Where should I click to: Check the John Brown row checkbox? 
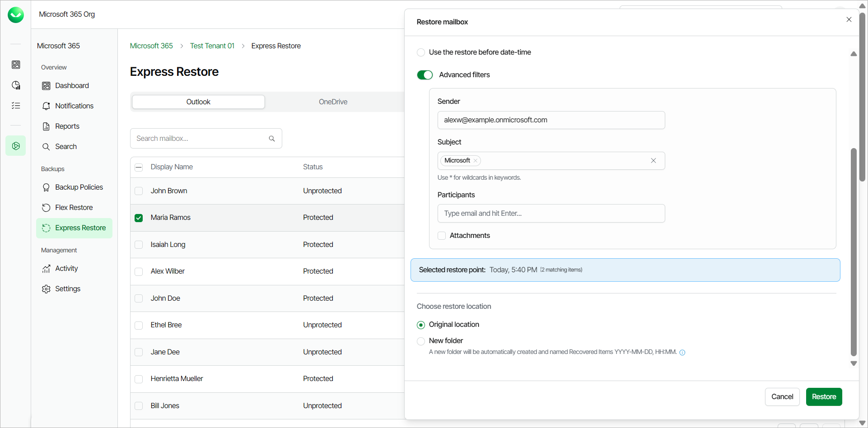139,191
